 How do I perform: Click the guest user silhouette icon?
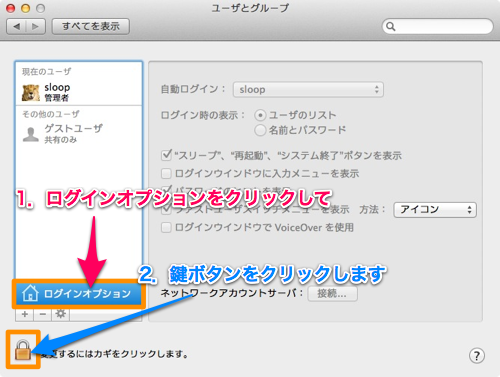31,135
